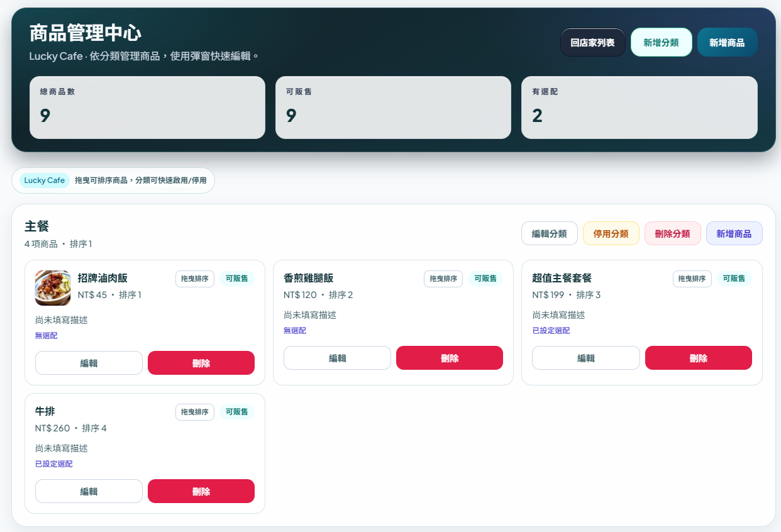Open the editor for 香煎雞腿飯
The height and width of the screenshot is (532, 781).
[337, 358]
